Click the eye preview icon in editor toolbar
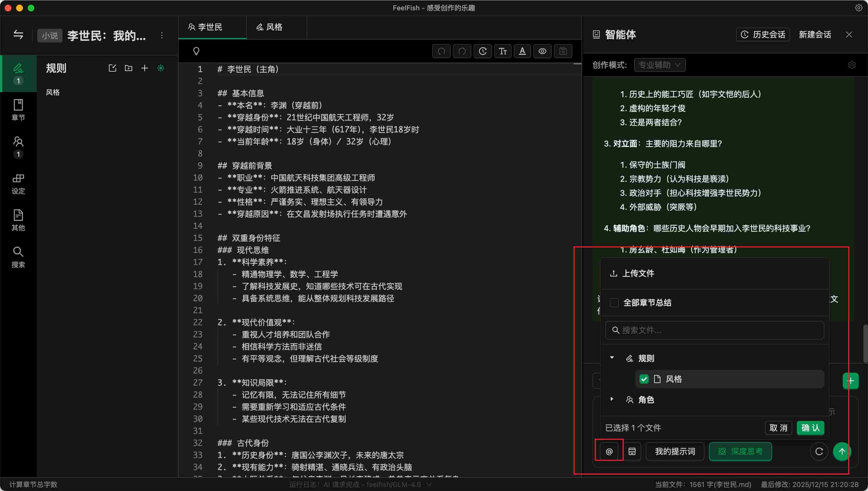This screenshot has height=491, width=868. 542,51
